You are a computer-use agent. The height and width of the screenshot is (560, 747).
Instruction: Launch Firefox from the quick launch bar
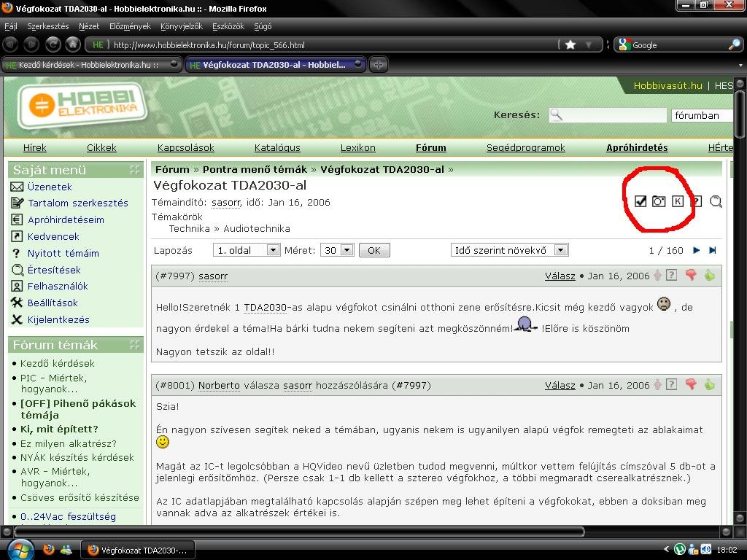49,550
